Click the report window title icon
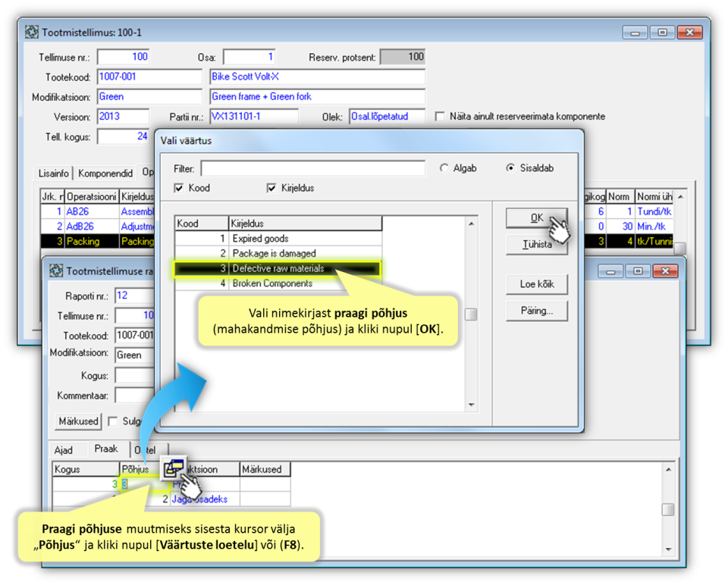The height and width of the screenshot is (585, 728). pos(56,271)
